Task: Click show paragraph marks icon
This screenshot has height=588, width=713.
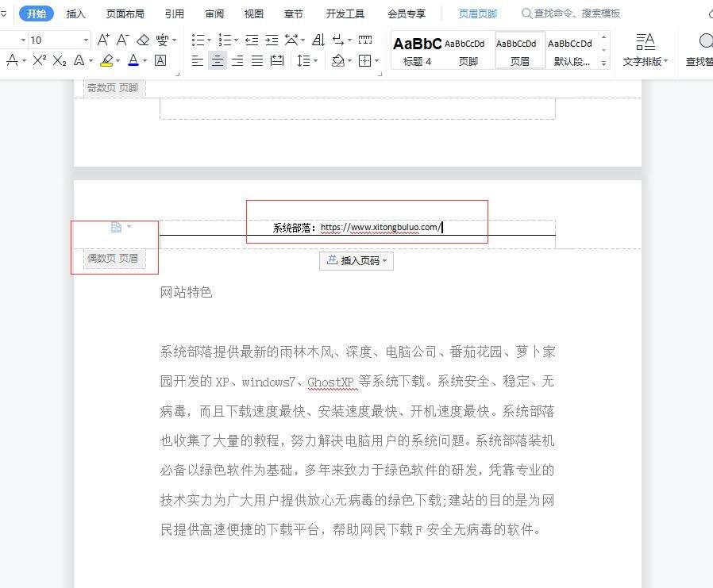Action: pyautogui.click(x=338, y=40)
